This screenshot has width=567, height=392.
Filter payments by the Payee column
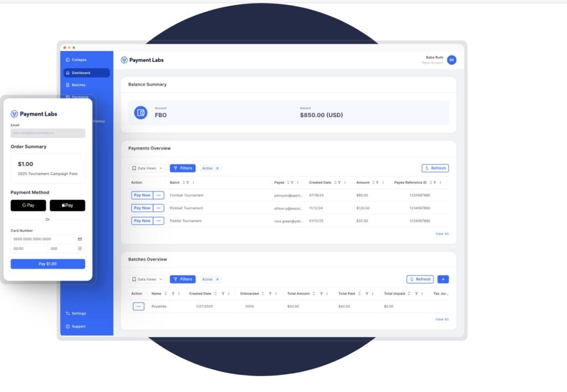pyautogui.click(x=292, y=183)
